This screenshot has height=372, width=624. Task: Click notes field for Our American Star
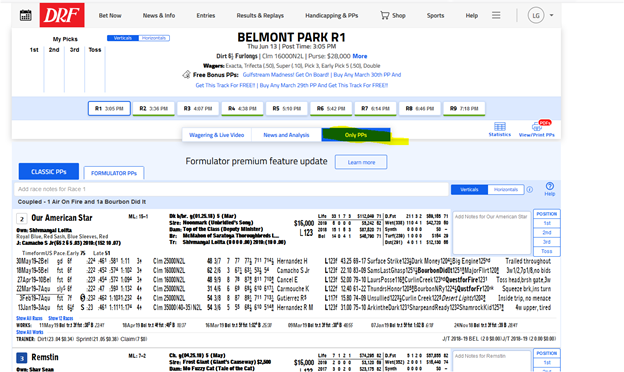[x=491, y=232]
